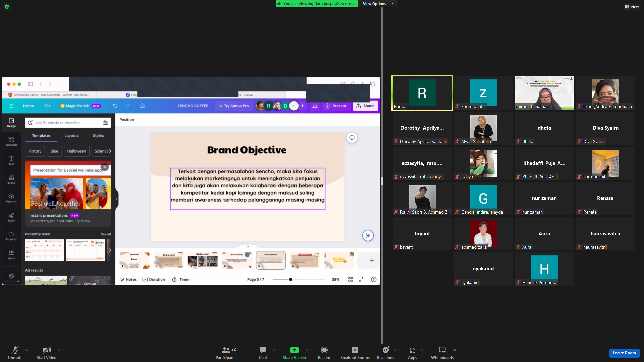
Task: Collapse the slide thumbnail strip chevron
Action: pos(248,247)
